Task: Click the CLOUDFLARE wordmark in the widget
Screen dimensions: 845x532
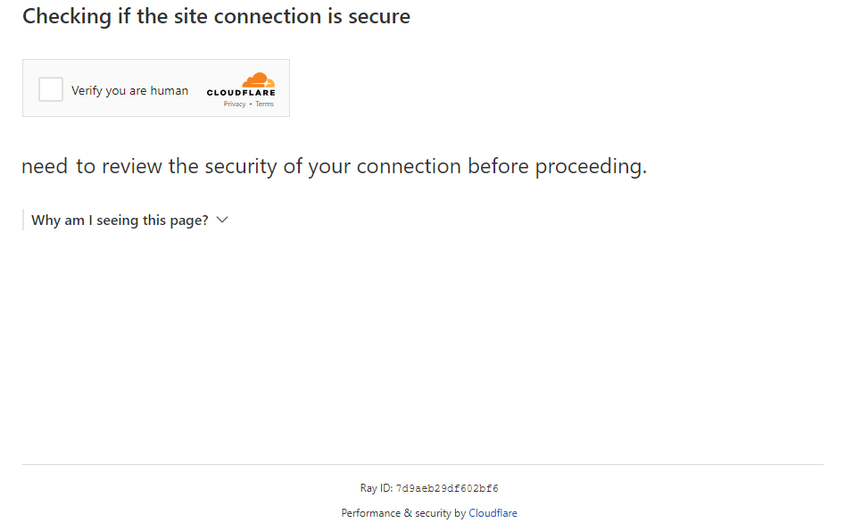Action: (x=241, y=93)
